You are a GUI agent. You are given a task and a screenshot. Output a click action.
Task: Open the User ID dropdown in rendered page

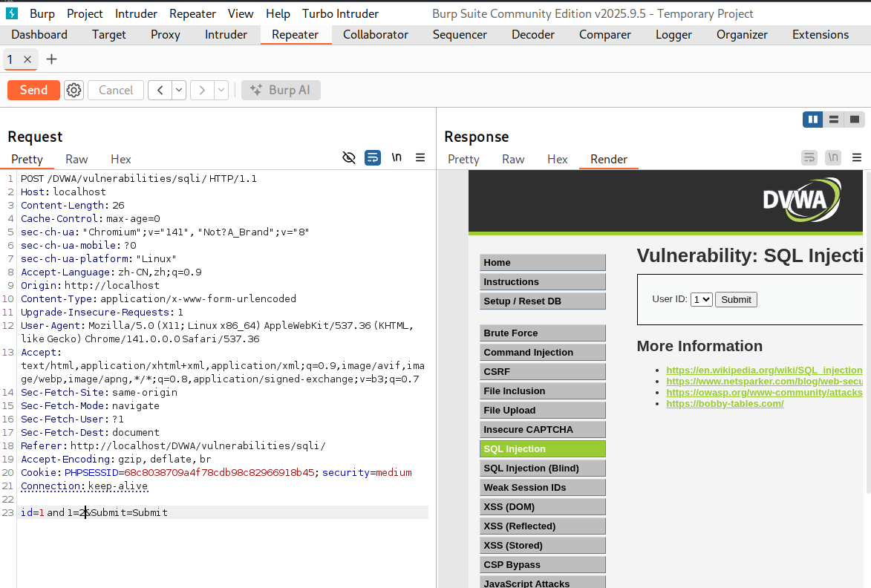[x=702, y=300]
